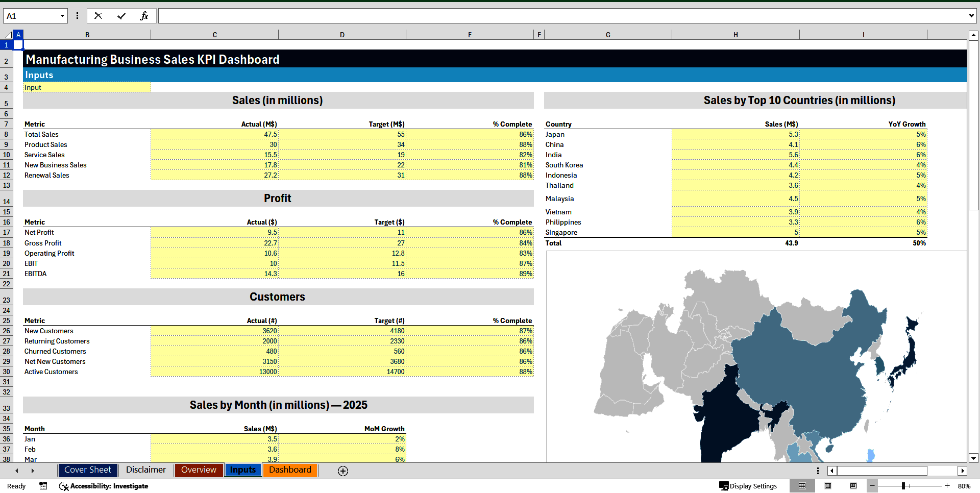Click the Enter checkmark icon in formula bar
This screenshot has height=493, width=980.
click(121, 16)
